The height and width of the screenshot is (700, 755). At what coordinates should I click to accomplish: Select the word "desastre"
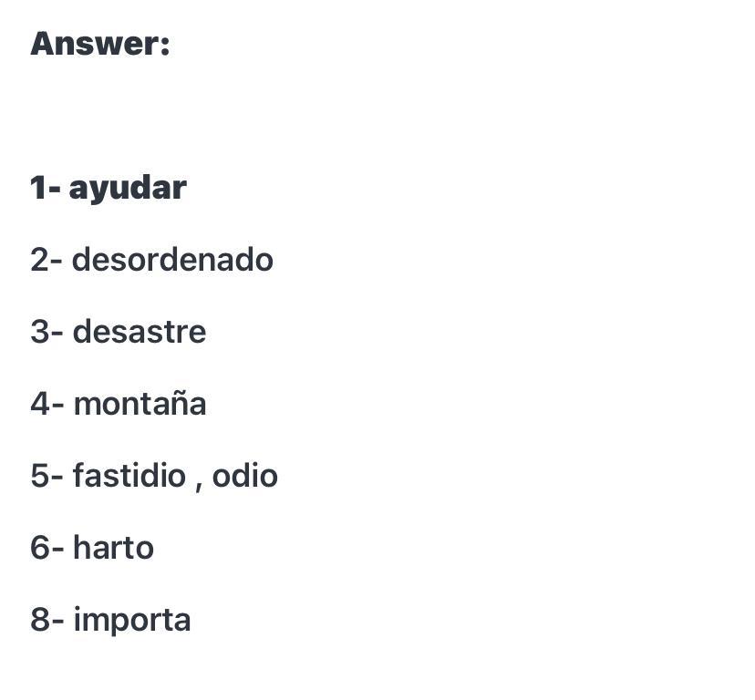140,331
